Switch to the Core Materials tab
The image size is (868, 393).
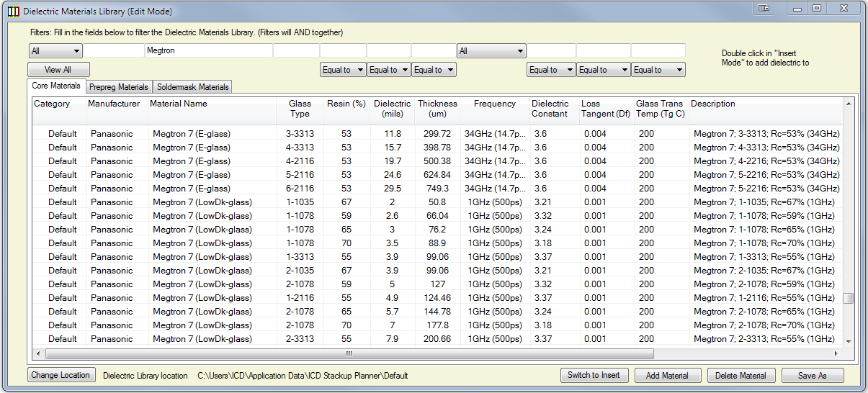coord(57,86)
